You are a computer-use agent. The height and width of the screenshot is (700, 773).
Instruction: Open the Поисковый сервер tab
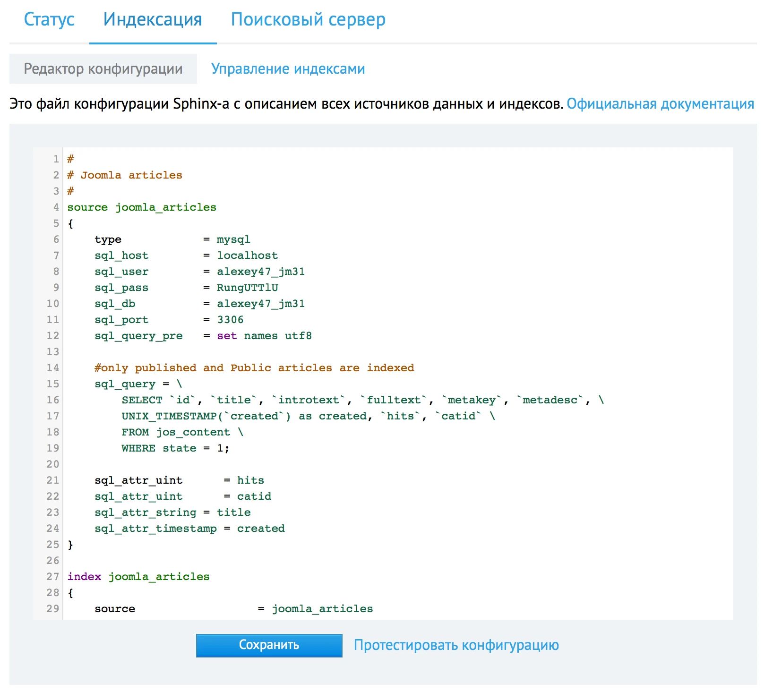pos(308,20)
